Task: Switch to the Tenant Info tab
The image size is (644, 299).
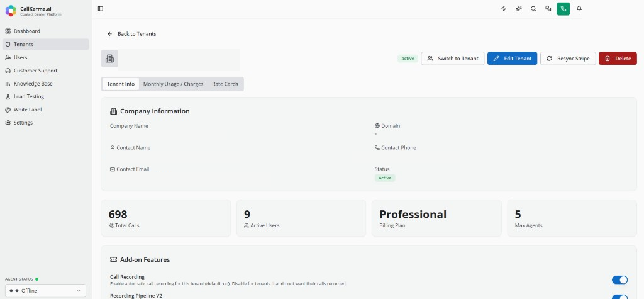Action: [121, 84]
